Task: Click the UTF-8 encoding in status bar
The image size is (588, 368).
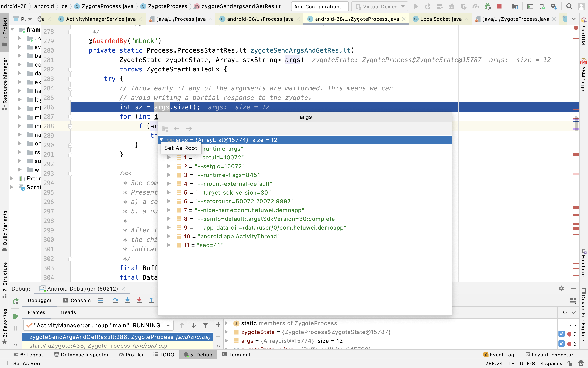Action: pyautogui.click(x=527, y=363)
